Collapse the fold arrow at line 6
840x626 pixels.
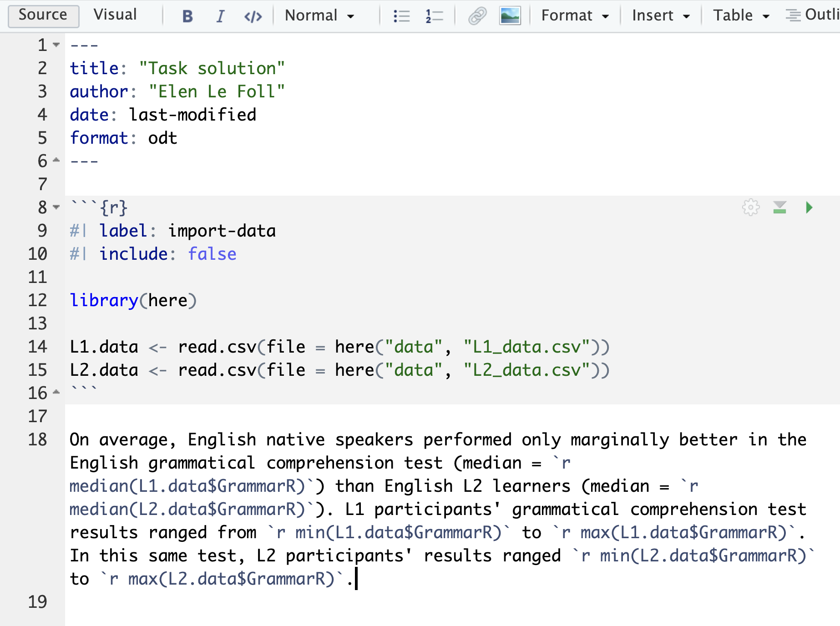tap(56, 160)
